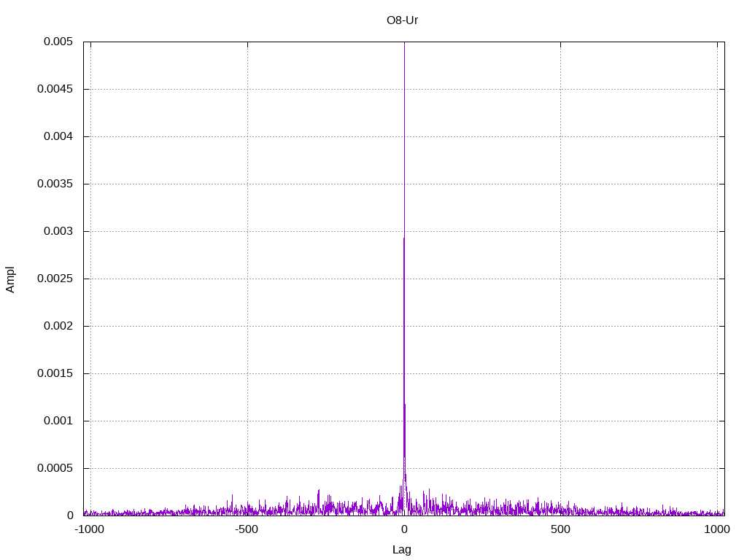Click the Y-axis tick value 0.002
This screenshot has width=747, height=560.
[x=58, y=326]
